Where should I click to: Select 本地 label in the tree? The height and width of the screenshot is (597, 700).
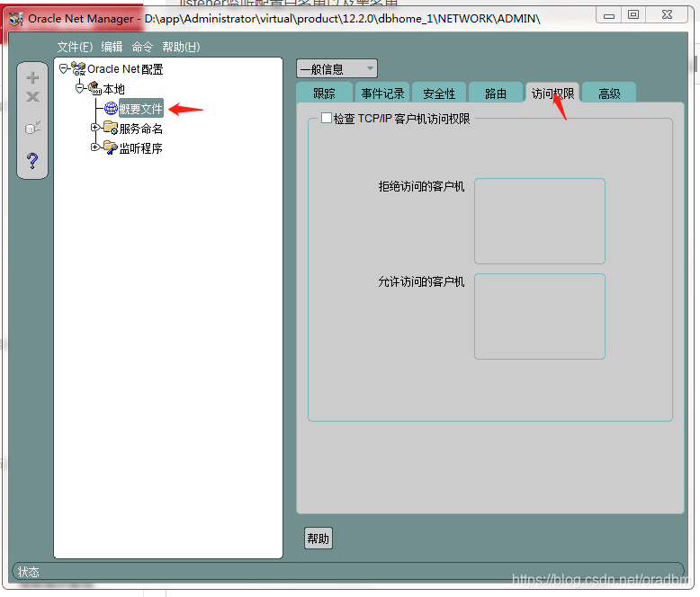[114, 89]
